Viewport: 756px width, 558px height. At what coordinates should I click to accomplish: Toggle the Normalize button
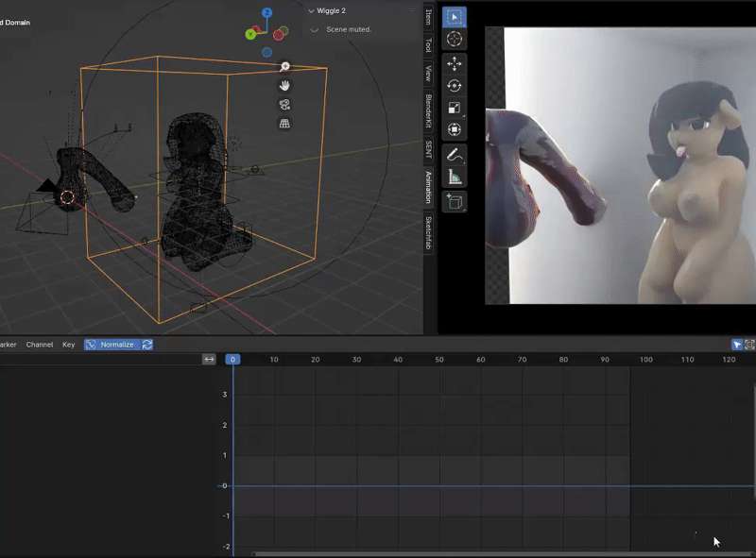[112, 345]
